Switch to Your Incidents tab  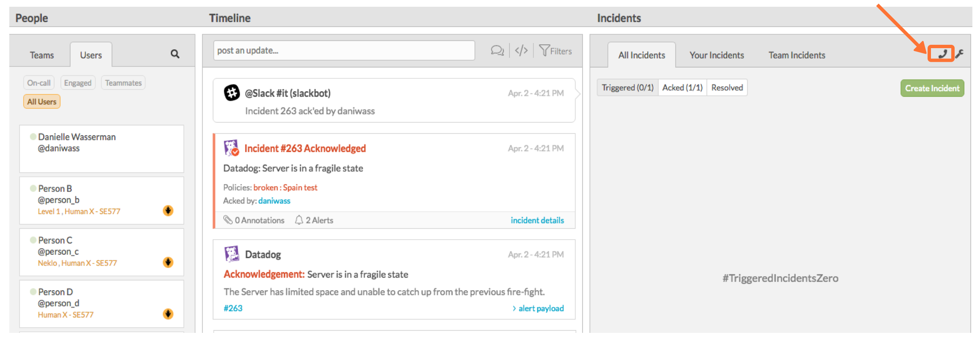click(717, 55)
